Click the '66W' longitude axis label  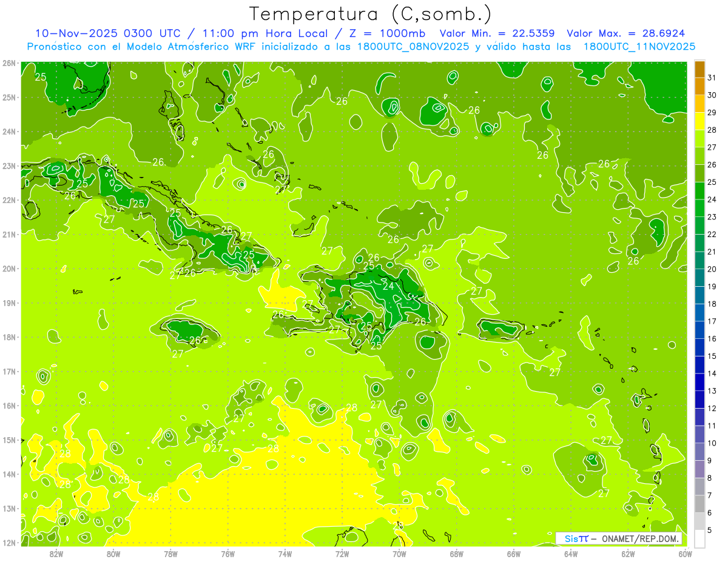coord(514,554)
